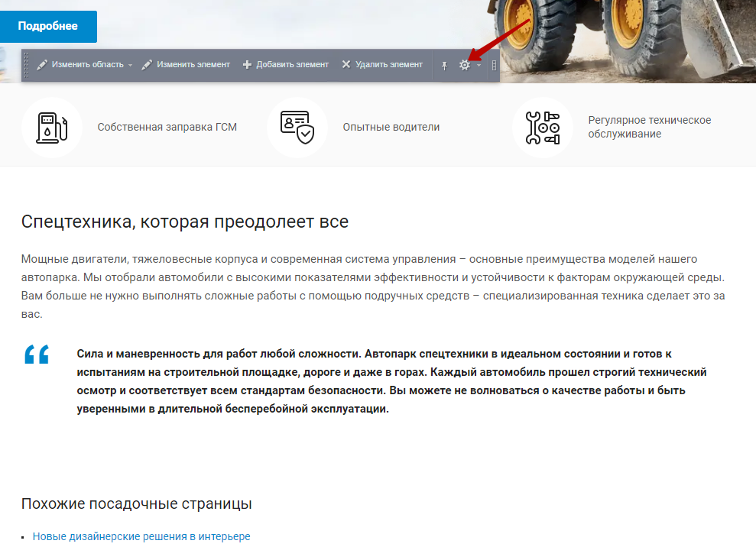The height and width of the screenshot is (560, 756).
Task: Click the bold quote text about Сила и маневренность
Action: (x=391, y=381)
